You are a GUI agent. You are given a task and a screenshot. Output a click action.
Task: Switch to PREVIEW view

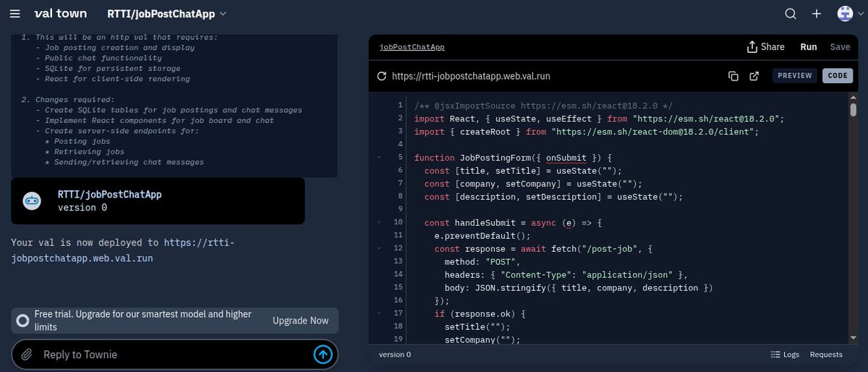point(795,76)
